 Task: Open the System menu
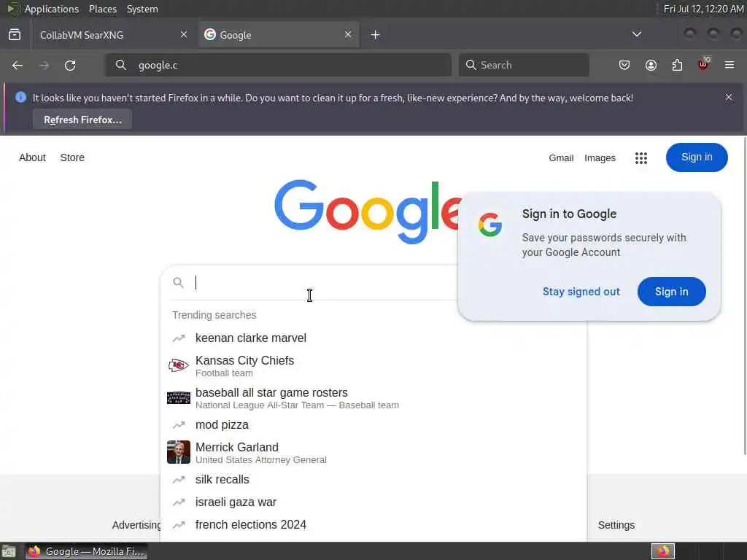[x=142, y=9]
